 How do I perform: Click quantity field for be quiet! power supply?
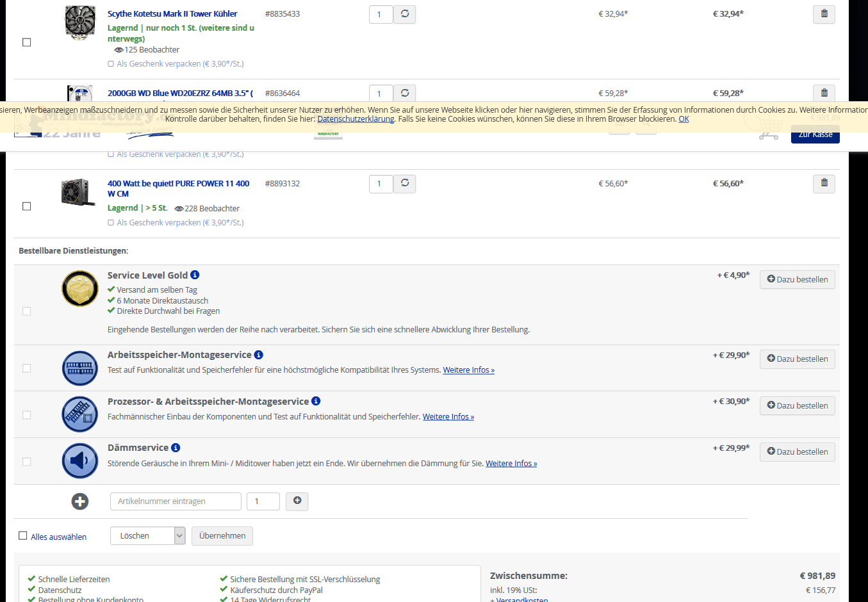[x=381, y=184]
